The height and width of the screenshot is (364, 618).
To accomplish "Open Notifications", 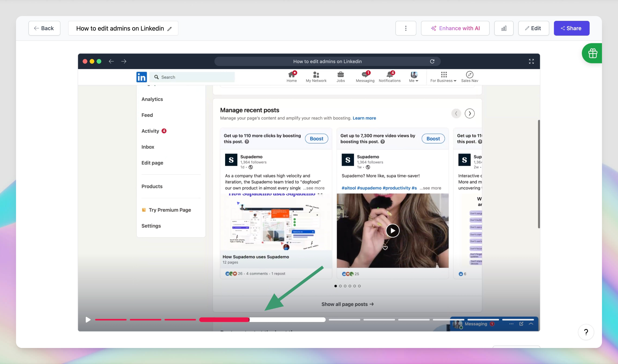I will pyautogui.click(x=390, y=77).
